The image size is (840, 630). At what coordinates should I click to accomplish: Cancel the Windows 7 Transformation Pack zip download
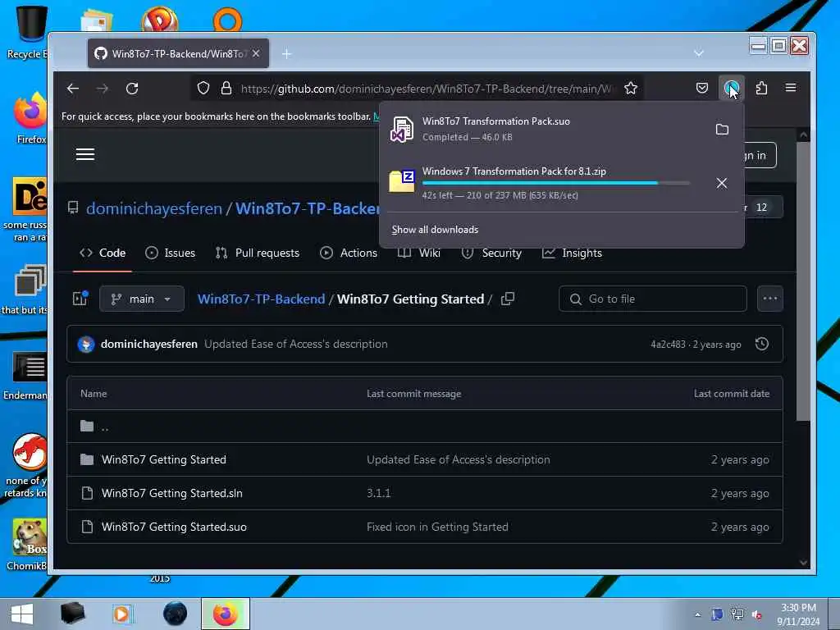[722, 183]
